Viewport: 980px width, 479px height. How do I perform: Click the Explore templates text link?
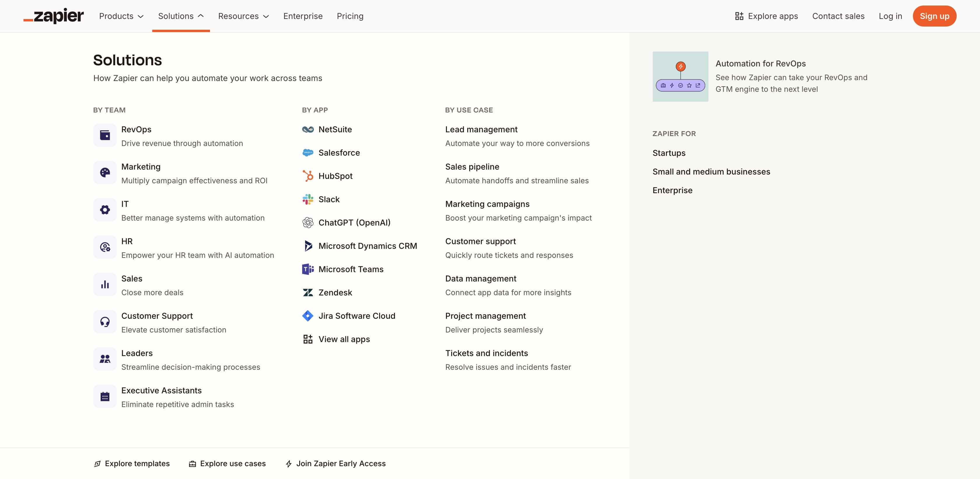coord(137,464)
